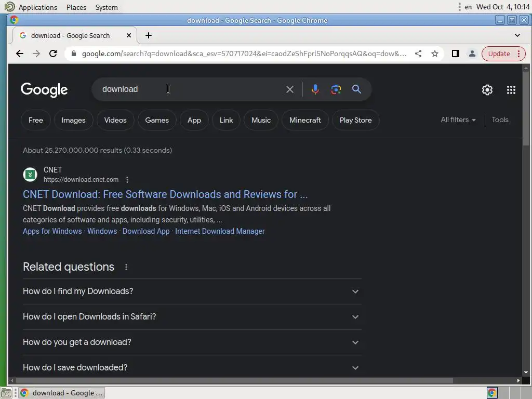Reload the page with refresh icon

tap(53, 54)
